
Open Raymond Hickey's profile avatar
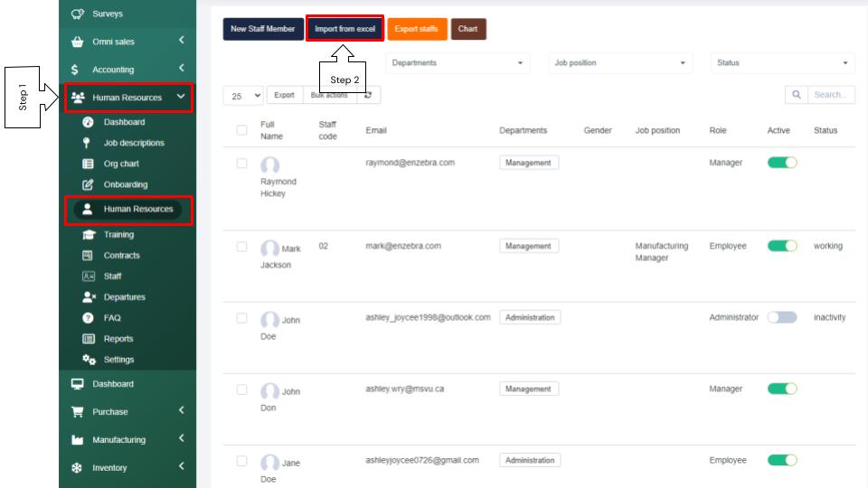[269, 166]
